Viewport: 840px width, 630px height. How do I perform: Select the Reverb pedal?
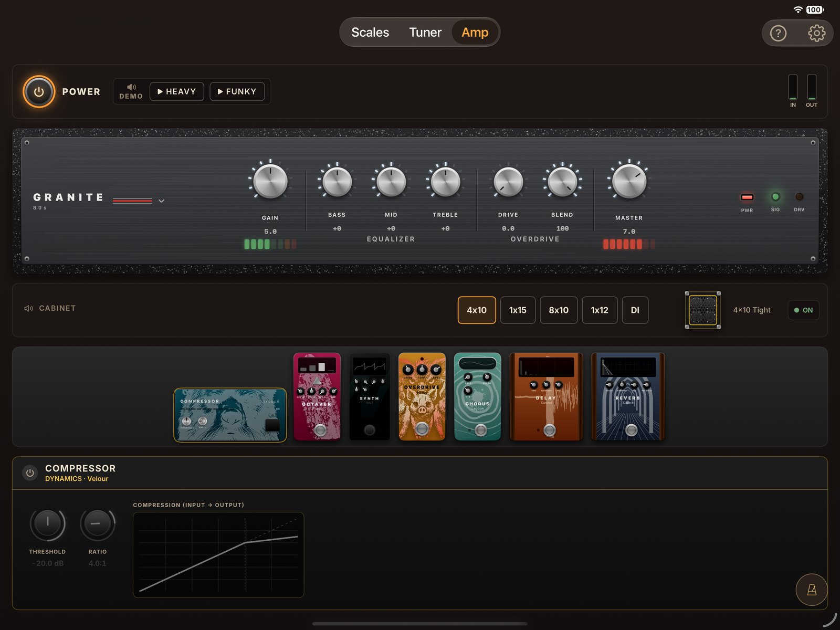[628, 396]
